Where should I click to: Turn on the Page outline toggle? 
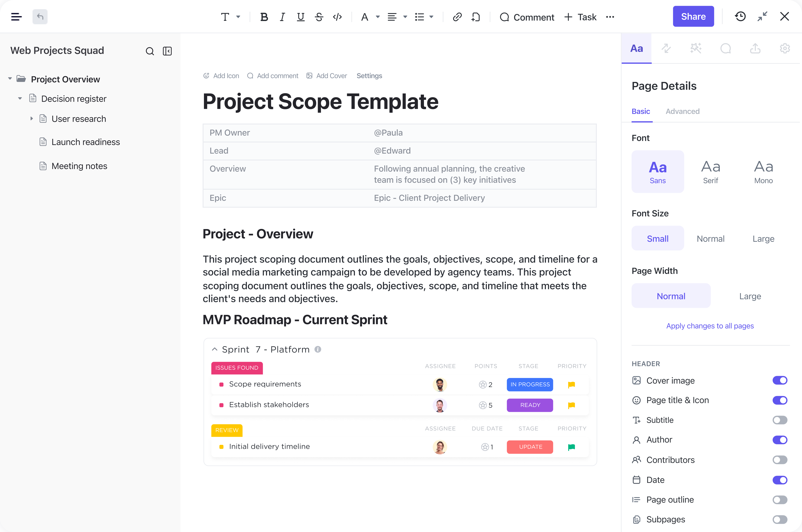(x=780, y=500)
